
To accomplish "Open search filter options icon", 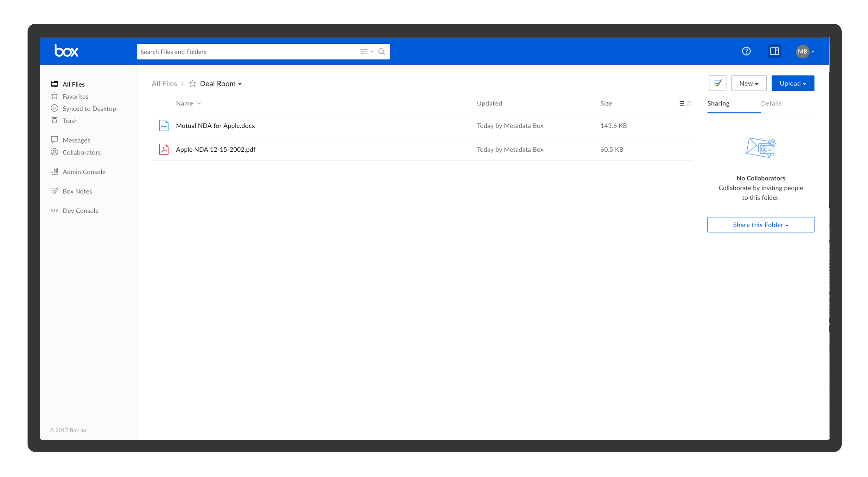I will pyautogui.click(x=366, y=52).
